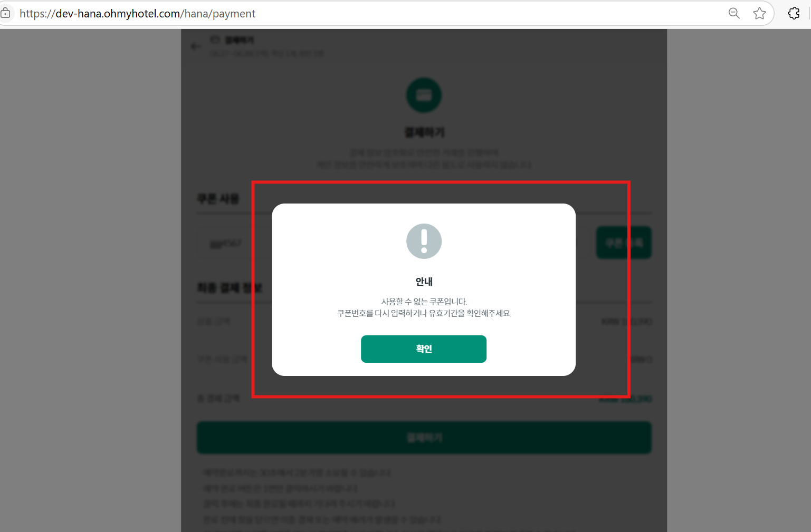
Task: View site info via the lock icon
Action: point(5,13)
